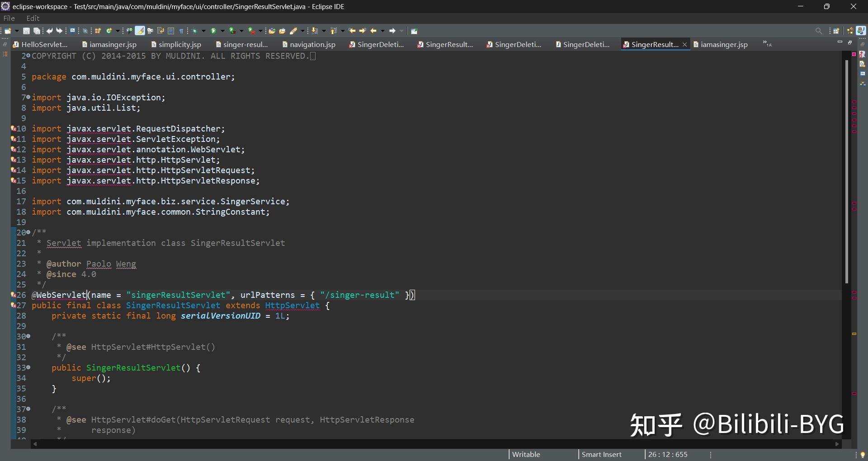Expand the copyright comment fold at line 2

click(28, 56)
